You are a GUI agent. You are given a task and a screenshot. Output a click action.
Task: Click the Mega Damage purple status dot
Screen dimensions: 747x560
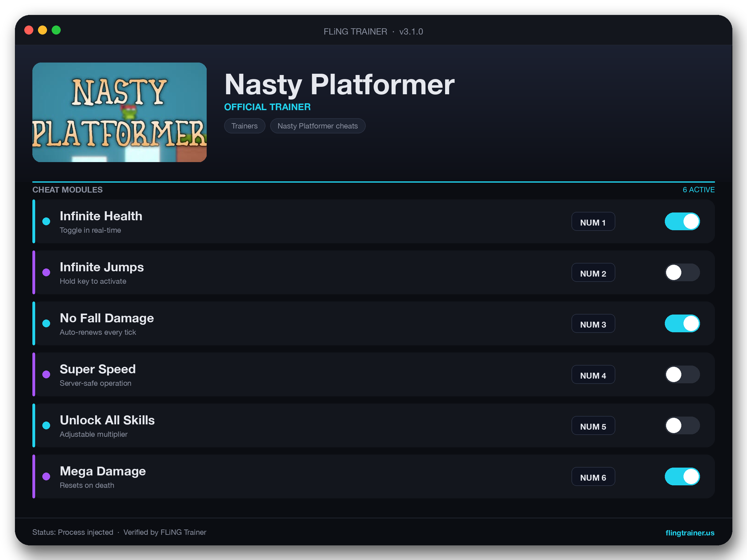tap(46, 476)
